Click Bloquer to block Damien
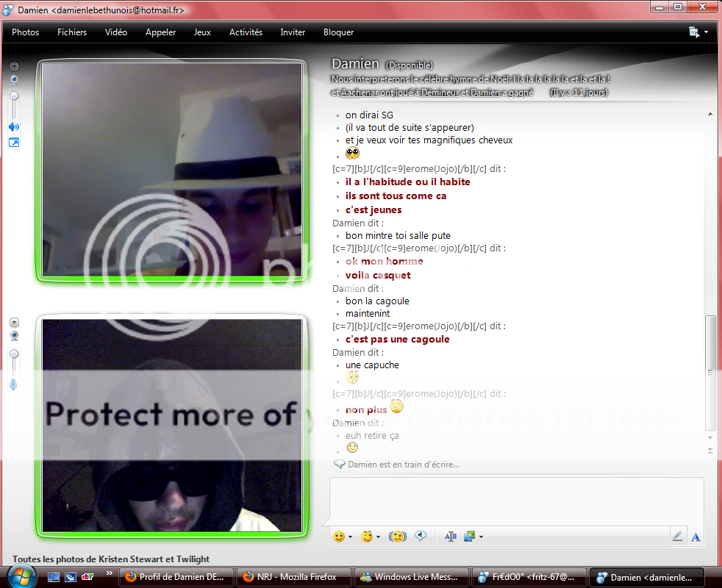Screen dimensions: 722x588 tap(338, 32)
